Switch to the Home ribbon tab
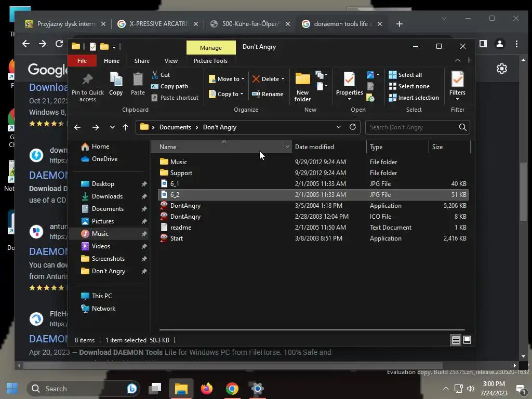Image resolution: width=532 pixels, height=399 pixels. pos(111,61)
